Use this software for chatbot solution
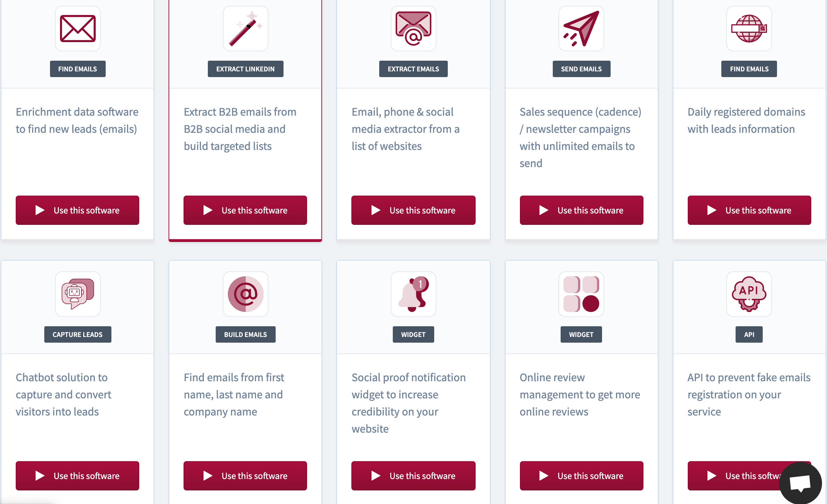827x504 pixels. 77,476
